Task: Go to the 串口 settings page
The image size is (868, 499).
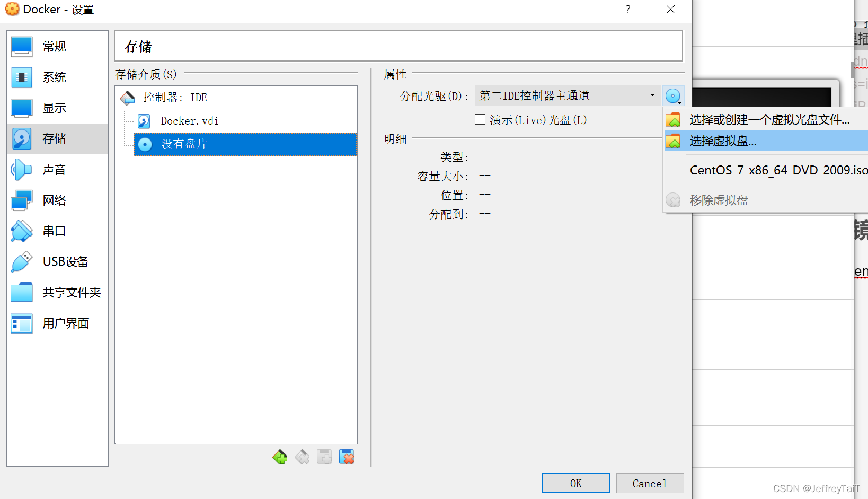Action: [58, 231]
